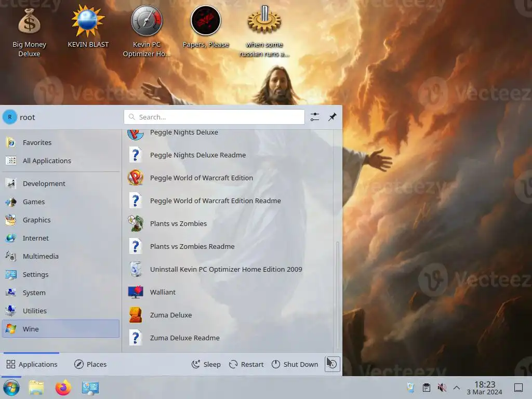Click the root user avatar
Image resolution: width=532 pixels, height=399 pixels.
[x=10, y=117]
